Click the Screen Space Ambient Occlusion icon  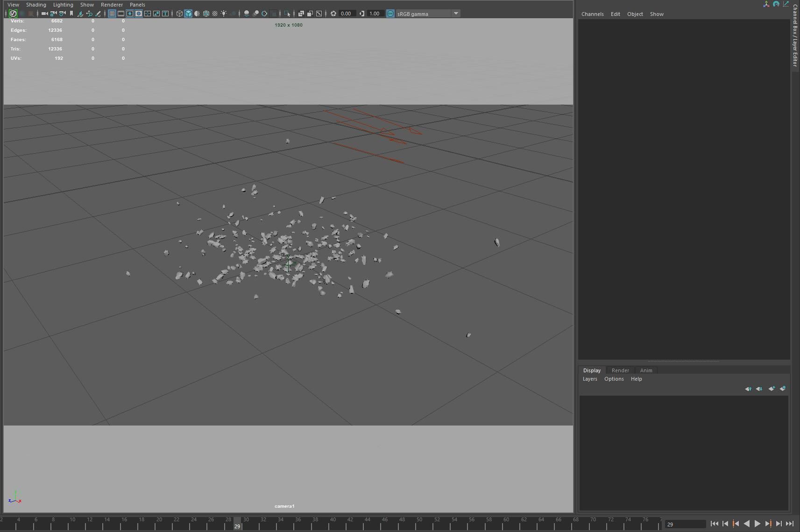(x=247, y=14)
